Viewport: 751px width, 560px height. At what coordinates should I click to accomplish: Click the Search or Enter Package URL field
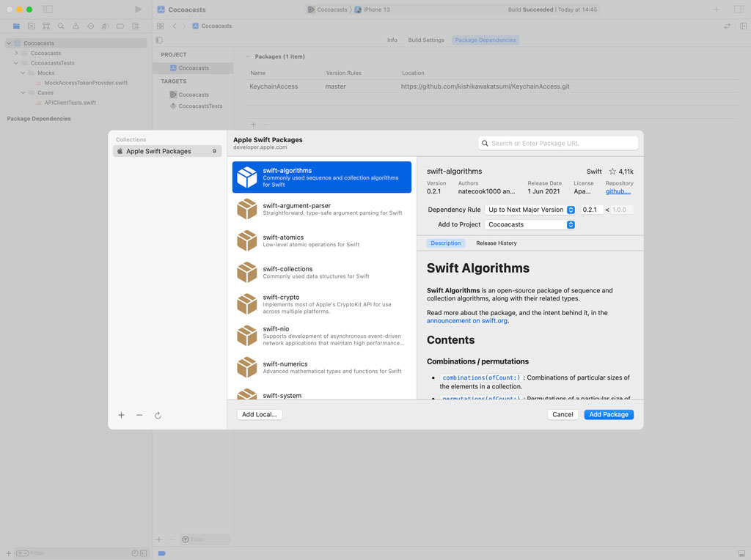coord(559,143)
